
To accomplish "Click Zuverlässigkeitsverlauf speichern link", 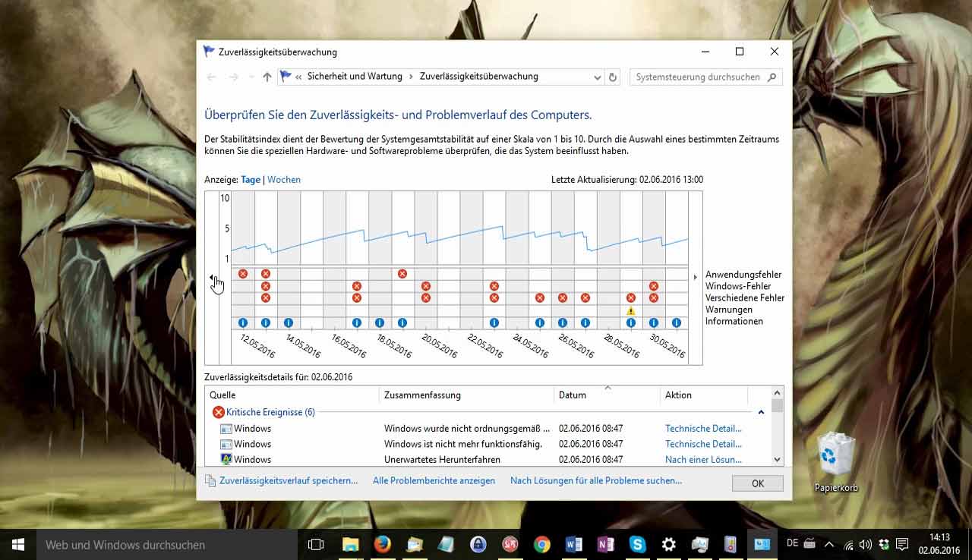I will tap(289, 480).
